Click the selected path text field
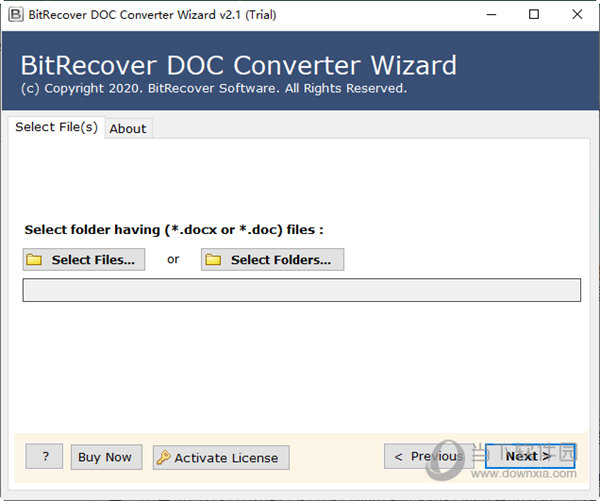 click(x=302, y=290)
